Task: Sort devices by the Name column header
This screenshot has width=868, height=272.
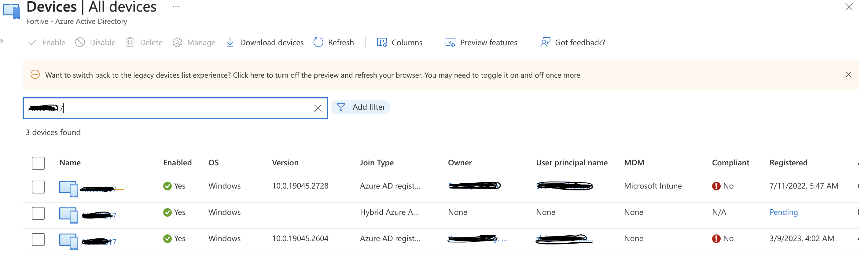Action: point(70,163)
